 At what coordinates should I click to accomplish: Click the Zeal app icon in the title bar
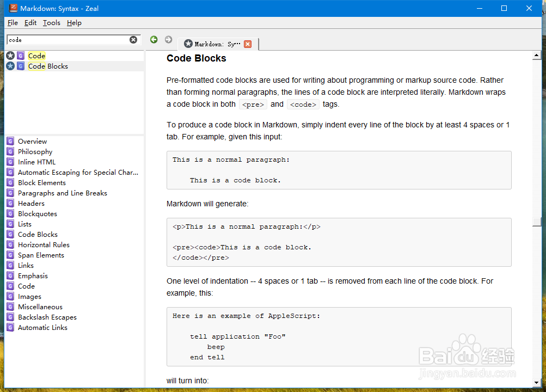pos(13,8)
